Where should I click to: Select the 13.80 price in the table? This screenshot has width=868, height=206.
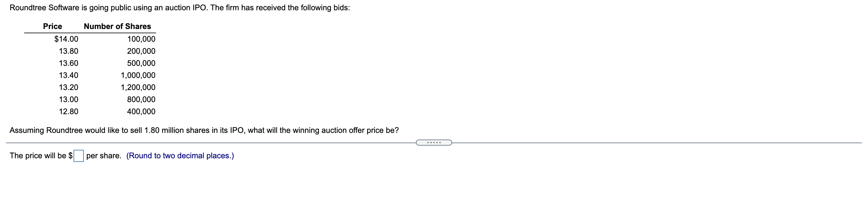(69, 51)
